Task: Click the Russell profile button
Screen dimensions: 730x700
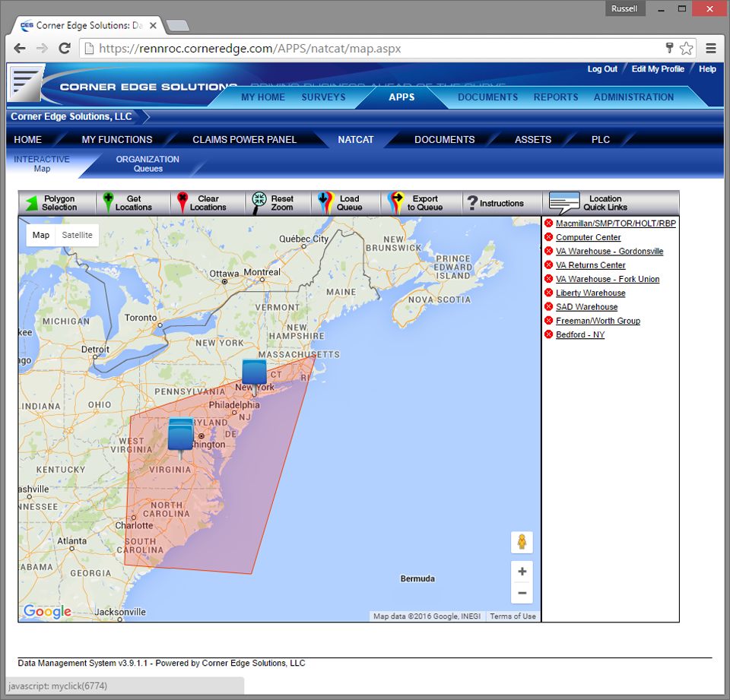Action: 624,8
